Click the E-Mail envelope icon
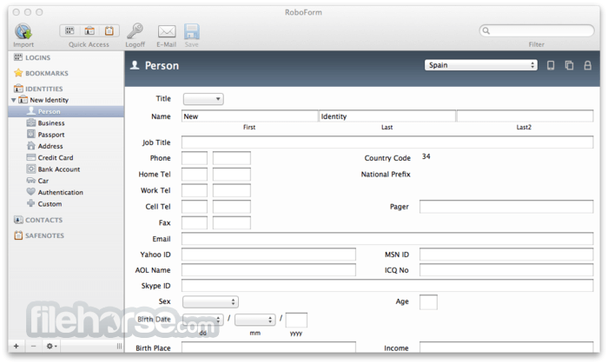This screenshot has height=364, width=608. (167, 31)
